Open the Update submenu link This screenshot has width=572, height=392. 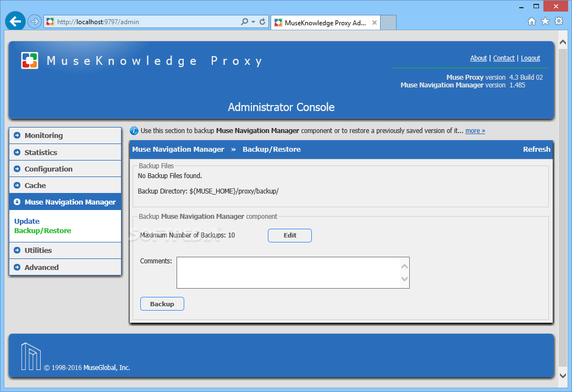26,221
